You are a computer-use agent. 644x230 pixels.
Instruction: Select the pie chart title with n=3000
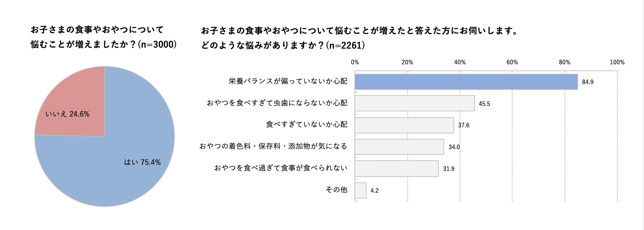coord(103,37)
